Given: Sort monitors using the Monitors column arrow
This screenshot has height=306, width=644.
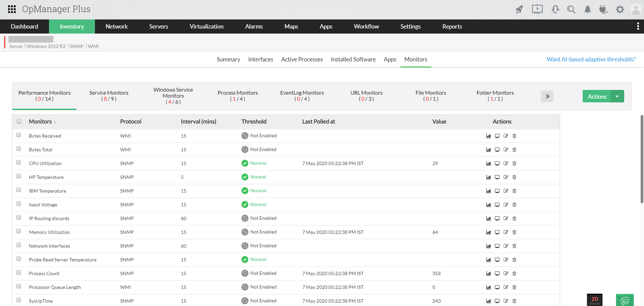Looking at the screenshot, I should pyautogui.click(x=55, y=122).
